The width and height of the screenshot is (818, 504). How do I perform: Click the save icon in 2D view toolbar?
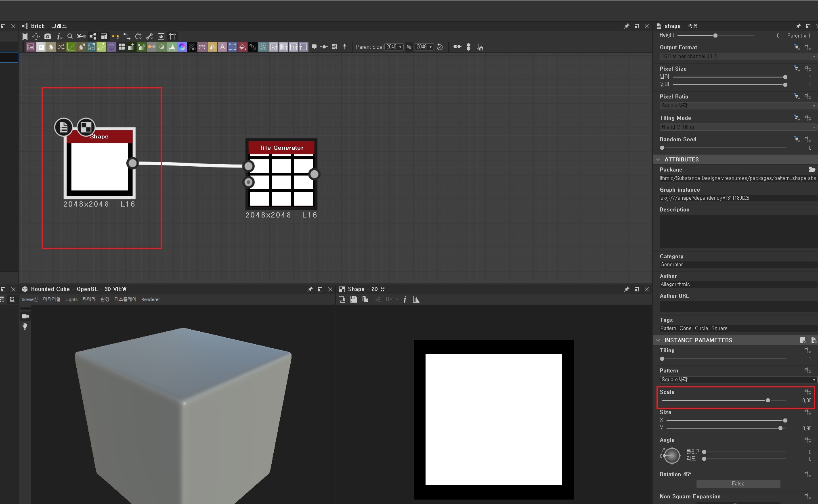354,299
